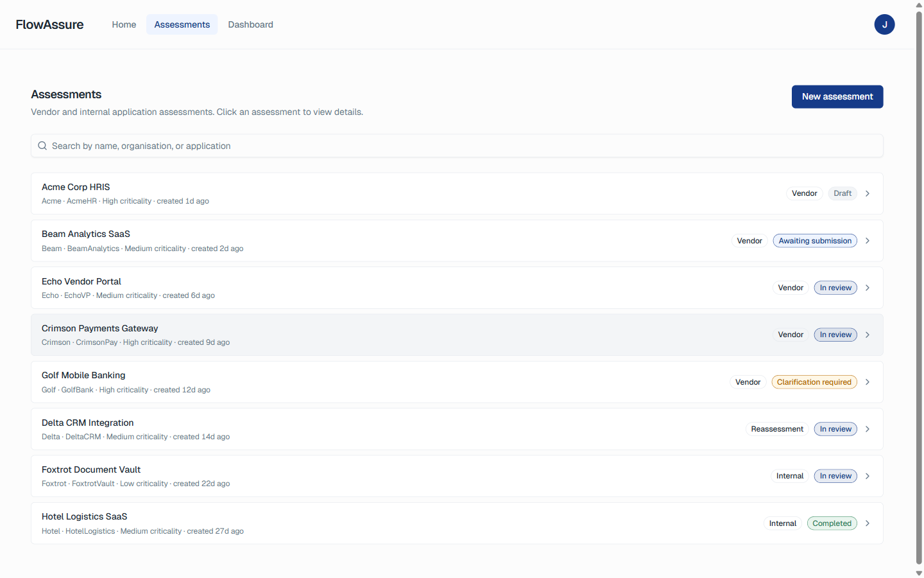Focus the search by name input field
This screenshot has height=578, width=924.
coord(457,146)
